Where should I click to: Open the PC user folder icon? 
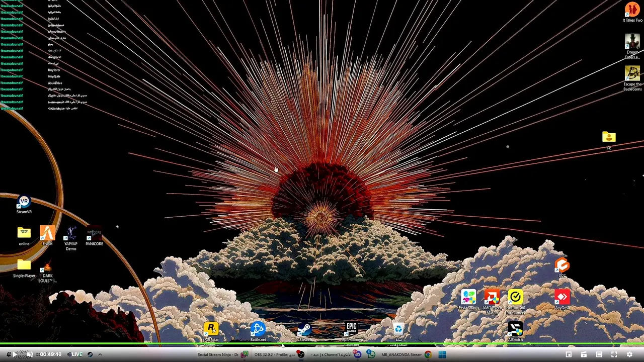[609, 140]
